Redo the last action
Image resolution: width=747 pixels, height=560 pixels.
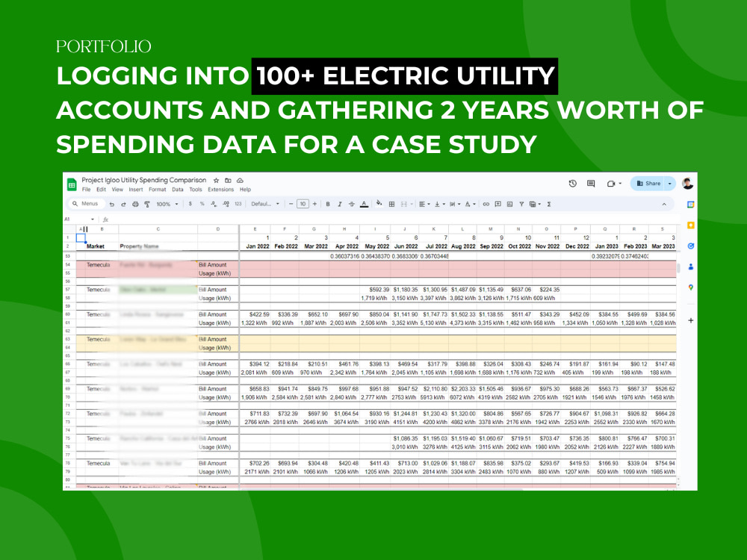pos(123,205)
